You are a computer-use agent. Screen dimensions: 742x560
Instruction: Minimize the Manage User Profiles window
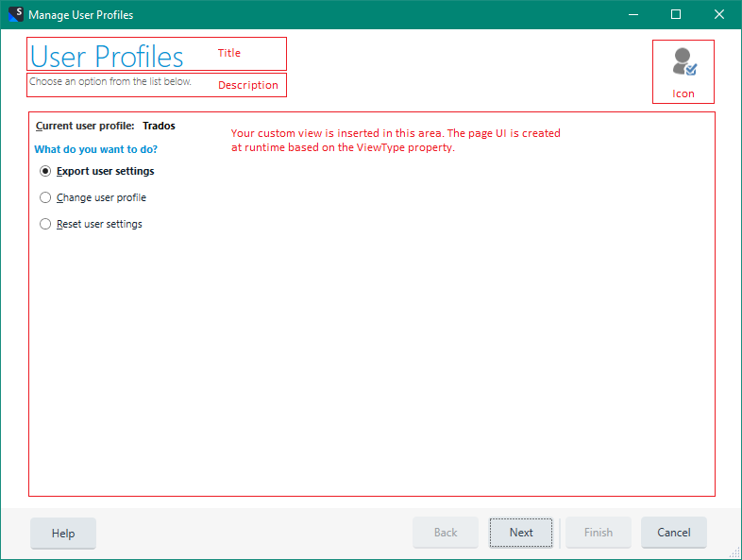click(633, 14)
